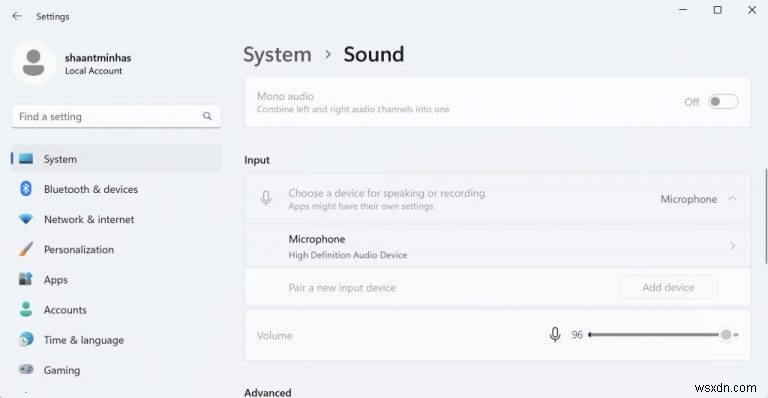Image resolution: width=768 pixels, height=398 pixels.
Task: Click the shaantminhas account name
Action: click(x=98, y=58)
